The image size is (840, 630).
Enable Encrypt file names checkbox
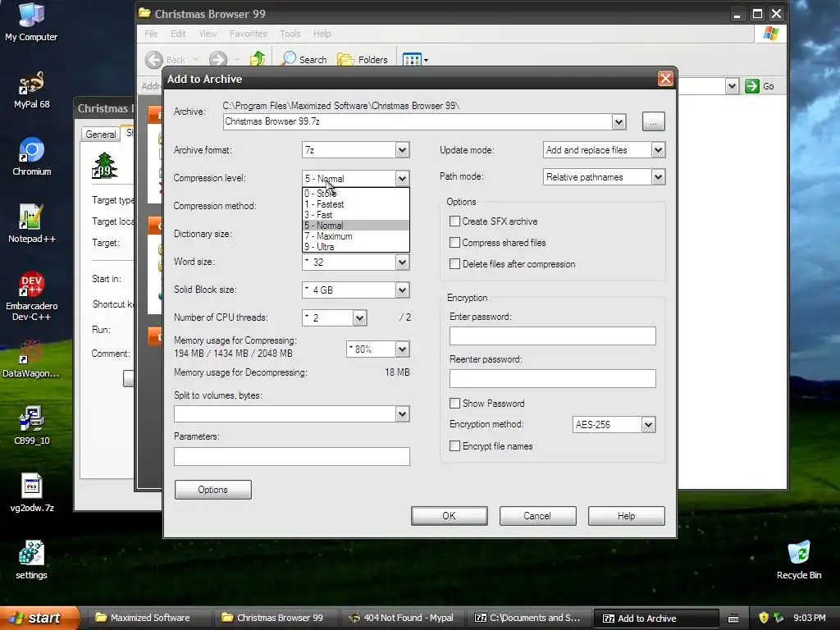coord(454,446)
